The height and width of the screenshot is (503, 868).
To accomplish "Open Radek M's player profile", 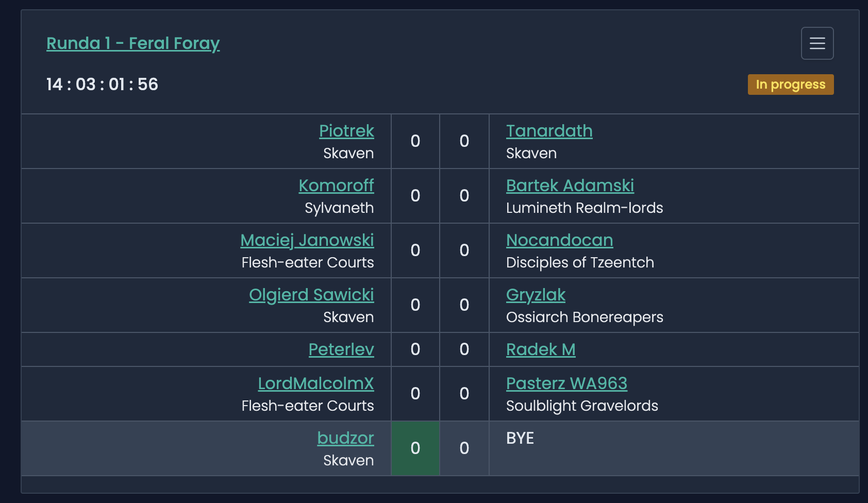I will pyautogui.click(x=540, y=349).
